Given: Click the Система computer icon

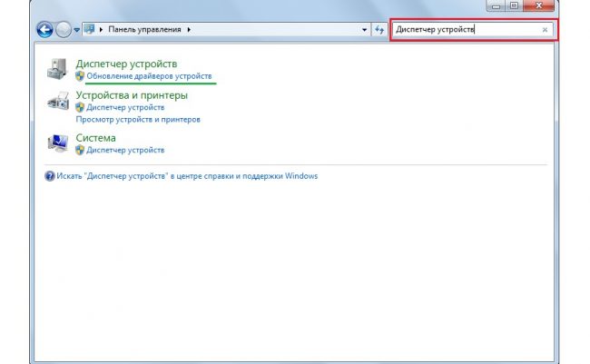Looking at the screenshot, I should (x=56, y=143).
